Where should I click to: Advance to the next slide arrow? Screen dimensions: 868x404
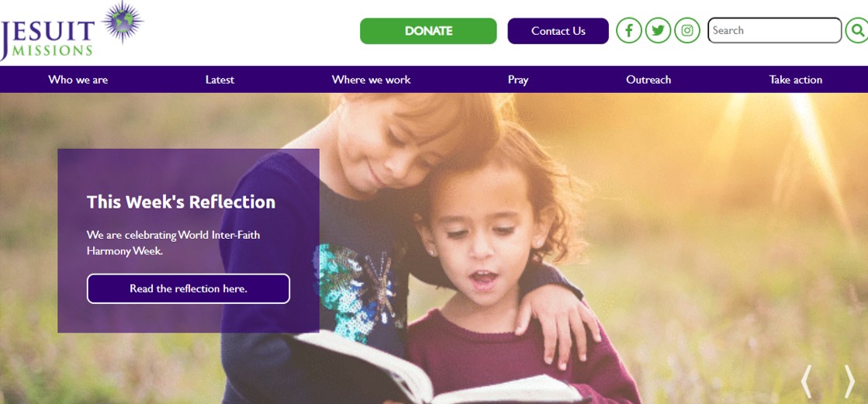click(x=849, y=382)
